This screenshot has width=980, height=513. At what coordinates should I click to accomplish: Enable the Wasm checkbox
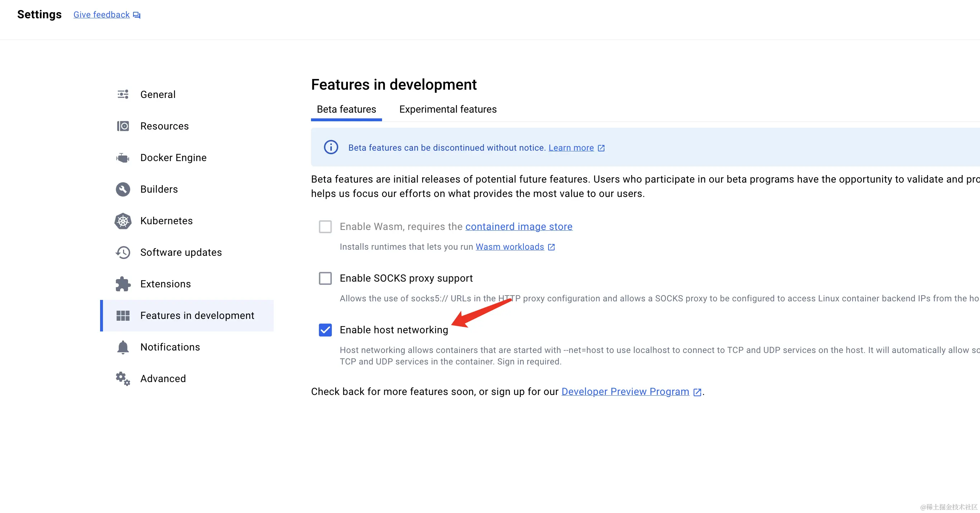325,226
